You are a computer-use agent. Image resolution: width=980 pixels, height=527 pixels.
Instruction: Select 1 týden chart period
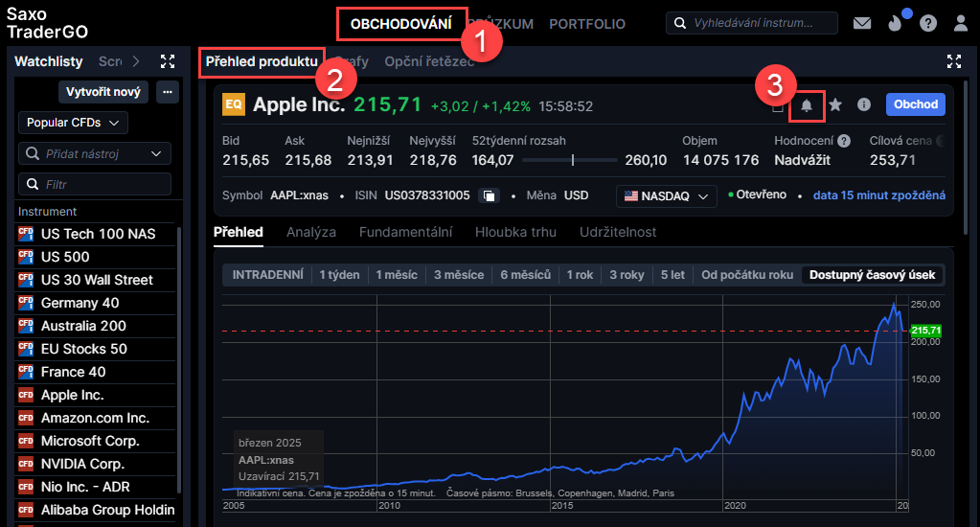point(339,274)
